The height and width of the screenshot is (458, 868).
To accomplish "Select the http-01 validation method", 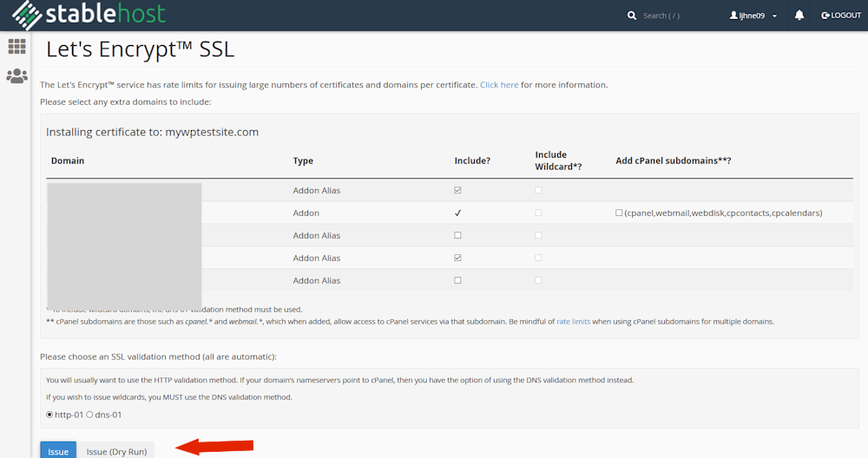I will coord(49,415).
